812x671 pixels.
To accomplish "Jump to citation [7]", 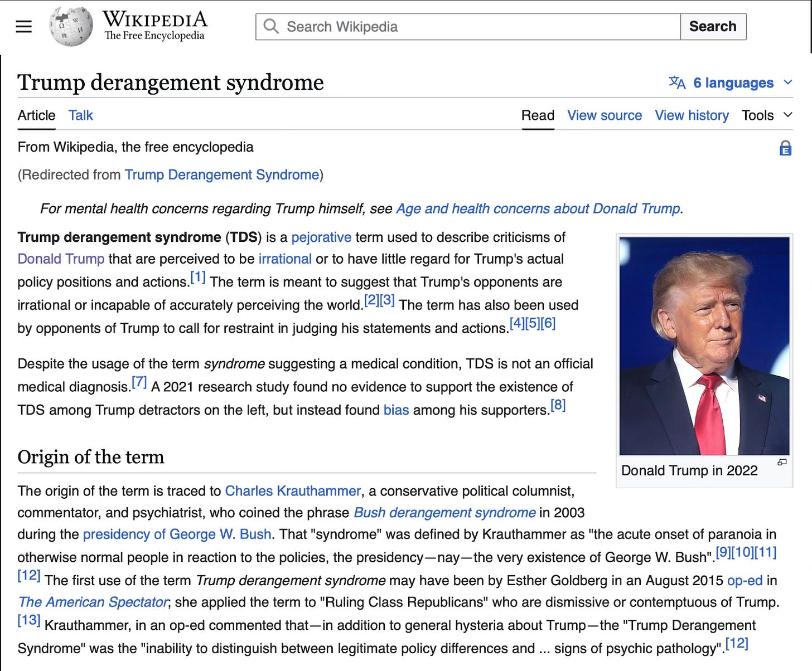I will 139,382.
